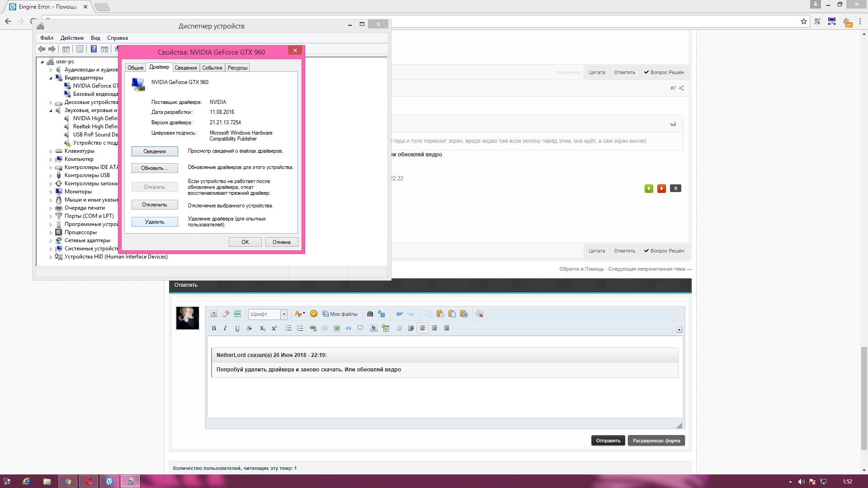The image size is (868, 488).
Task: Insert a link in the editor
Action: (313, 328)
